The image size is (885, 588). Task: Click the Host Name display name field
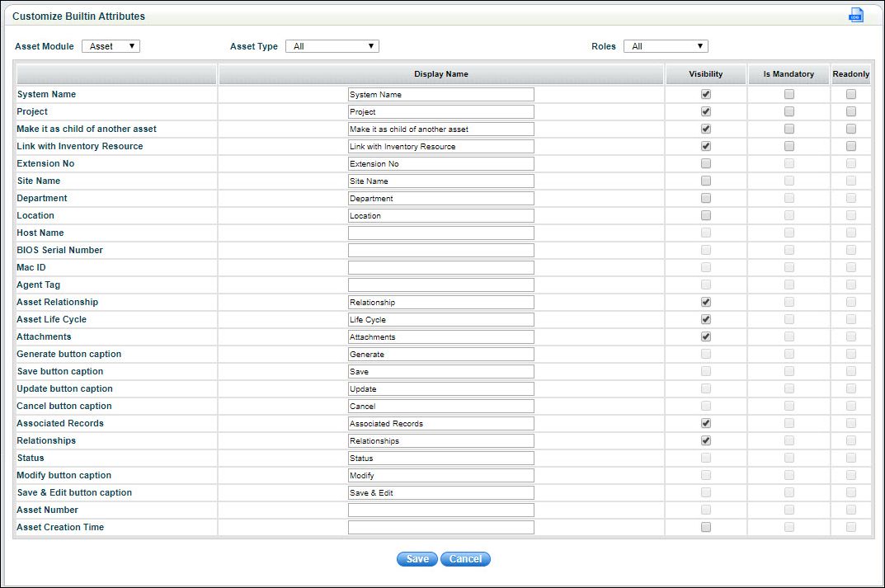click(440, 233)
